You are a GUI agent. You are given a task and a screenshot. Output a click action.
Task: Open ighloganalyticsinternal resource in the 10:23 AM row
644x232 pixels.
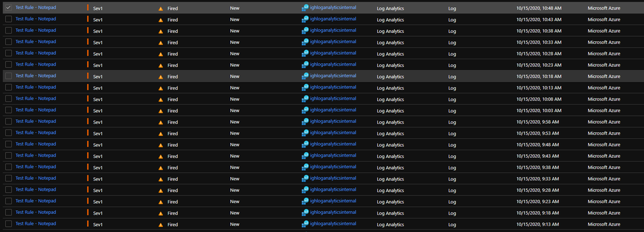(333, 64)
